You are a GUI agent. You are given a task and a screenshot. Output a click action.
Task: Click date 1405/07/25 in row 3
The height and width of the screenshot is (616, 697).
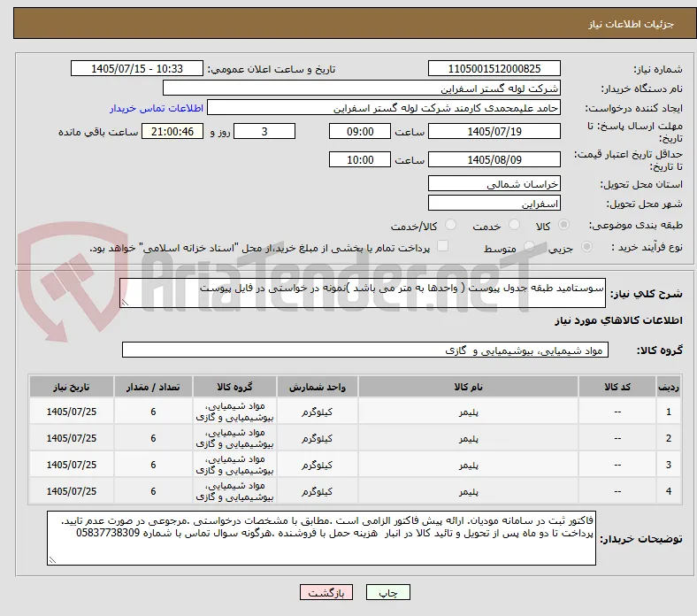72,465
